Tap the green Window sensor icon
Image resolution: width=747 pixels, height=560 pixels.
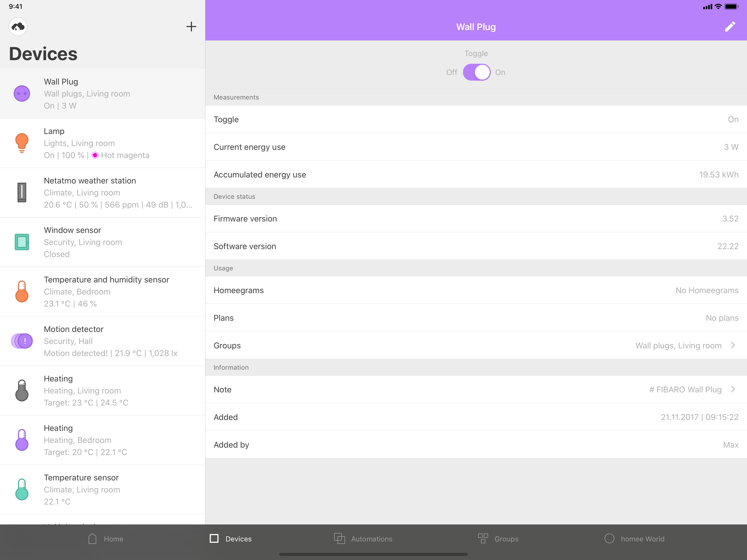tap(22, 242)
